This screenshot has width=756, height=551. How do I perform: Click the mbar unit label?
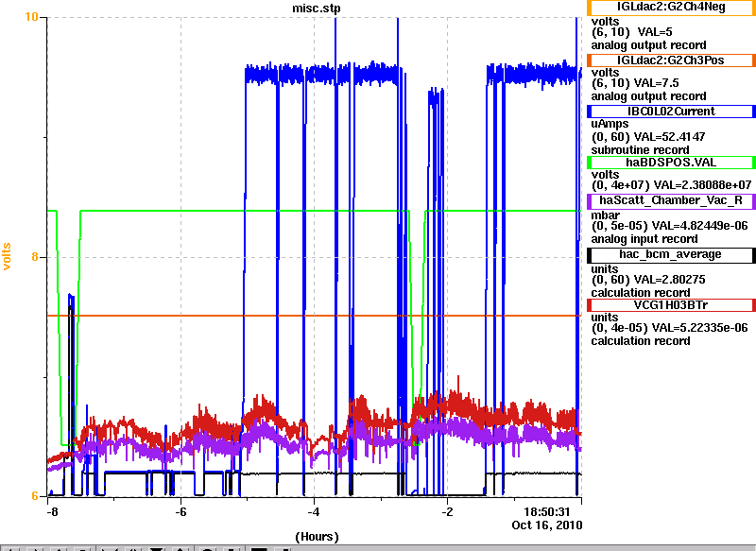tap(606, 215)
